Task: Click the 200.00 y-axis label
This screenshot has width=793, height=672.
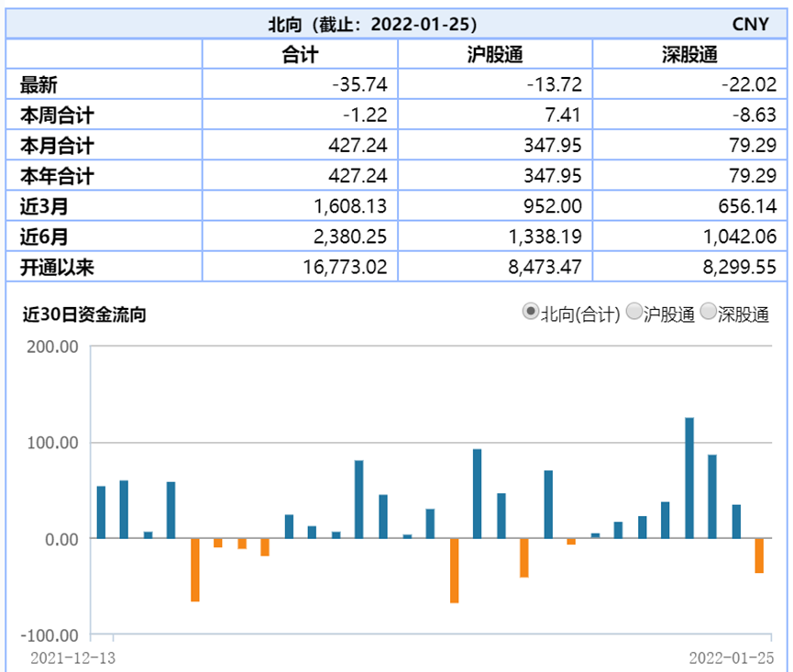Action: (52, 347)
